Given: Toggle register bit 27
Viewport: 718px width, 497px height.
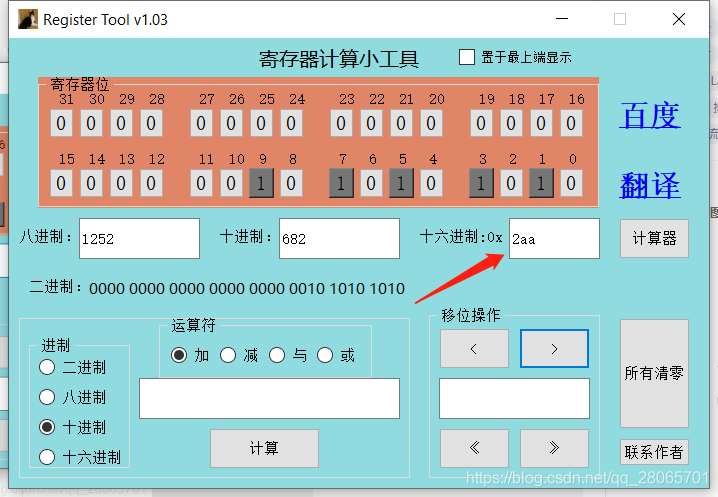Looking at the screenshot, I should 201,123.
